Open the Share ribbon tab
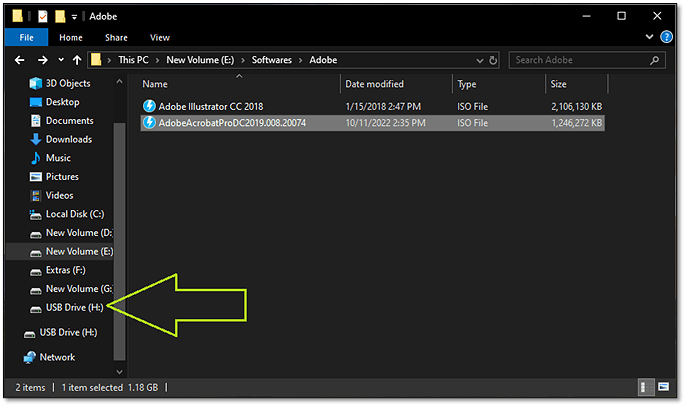 pos(116,38)
